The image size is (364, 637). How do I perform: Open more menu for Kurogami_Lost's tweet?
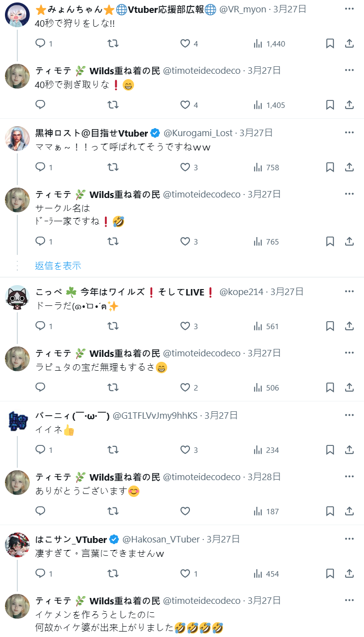[349, 133]
